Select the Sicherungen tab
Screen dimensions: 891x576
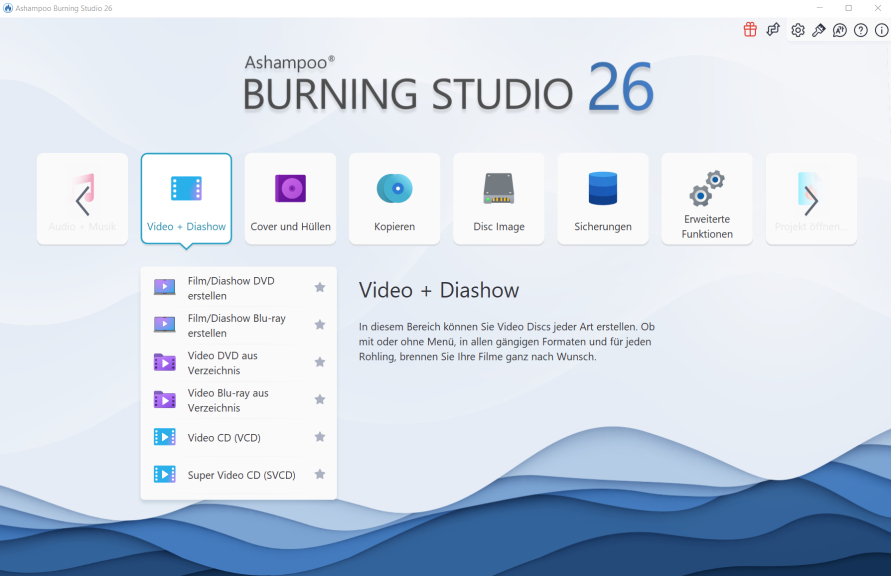[602, 197]
